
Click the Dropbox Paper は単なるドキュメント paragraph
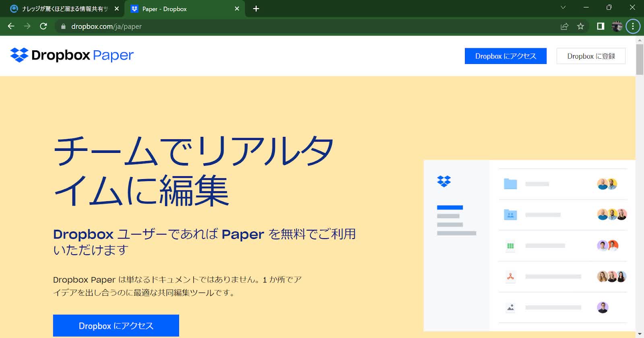pyautogui.click(x=177, y=286)
